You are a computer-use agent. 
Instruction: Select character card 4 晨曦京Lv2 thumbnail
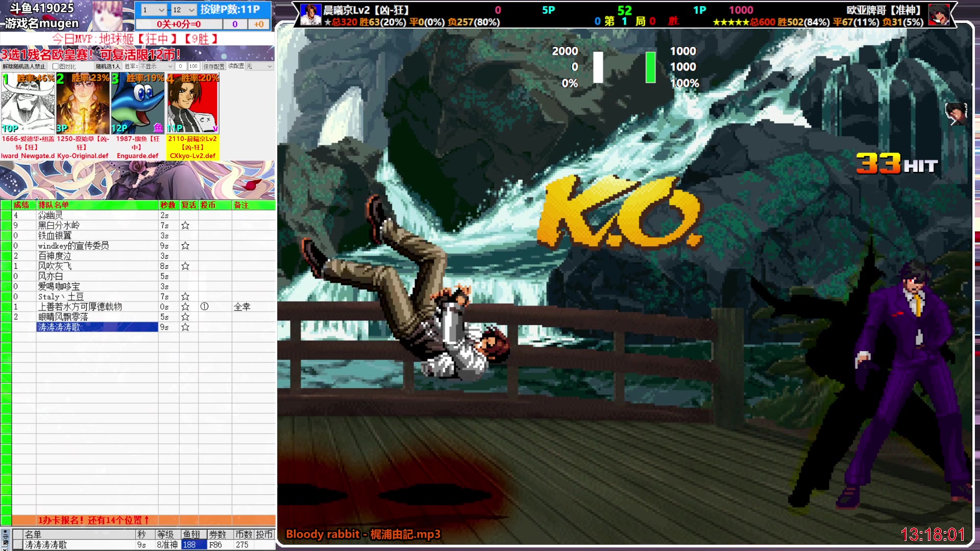coord(192,104)
